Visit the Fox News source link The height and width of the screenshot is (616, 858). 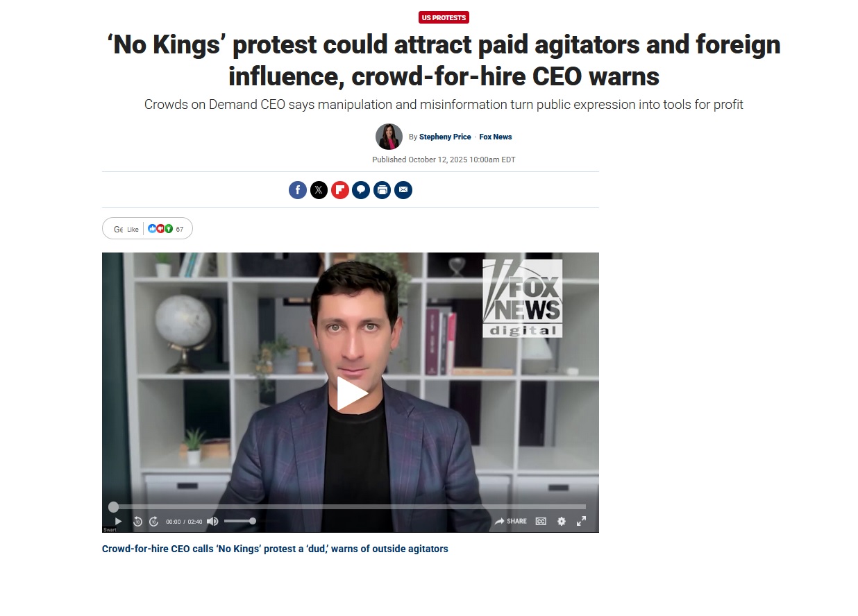[496, 137]
